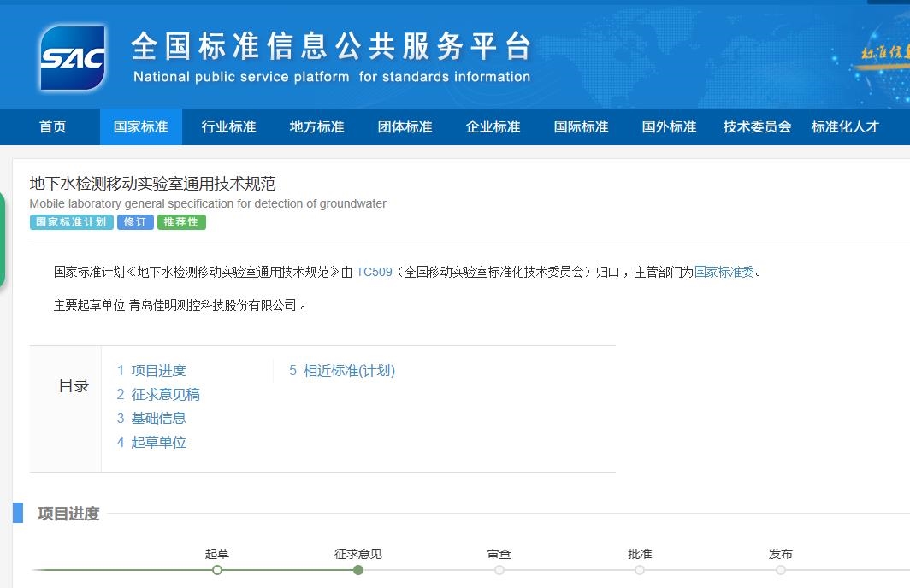The image size is (910, 588).
Task: Go to 行业标准 in navigation bar
Action: tap(229, 126)
